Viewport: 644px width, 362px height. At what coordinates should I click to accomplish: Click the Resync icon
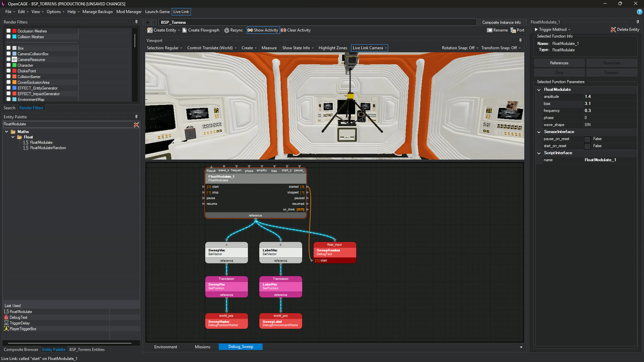227,30
